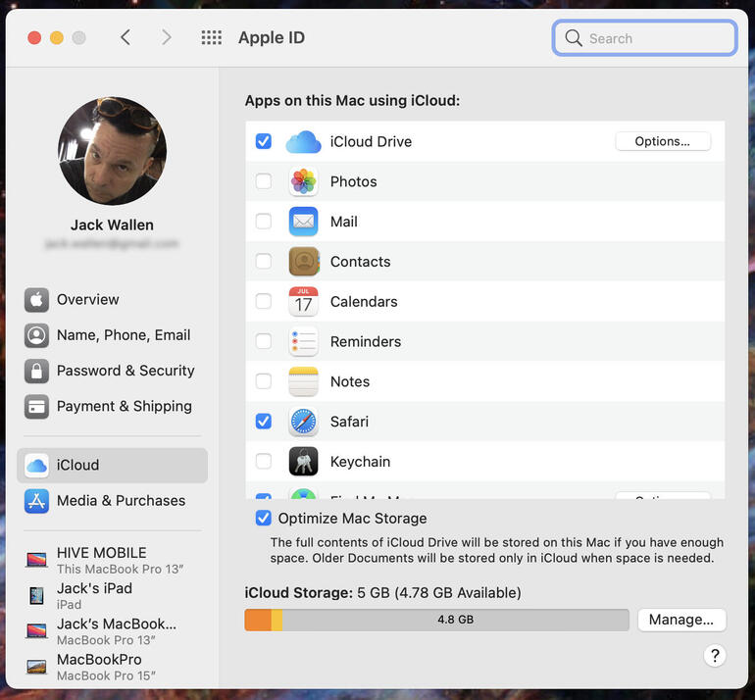The height and width of the screenshot is (700, 755).
Task: Click the Notes notepad icon
Action: [x=303, y=381]
